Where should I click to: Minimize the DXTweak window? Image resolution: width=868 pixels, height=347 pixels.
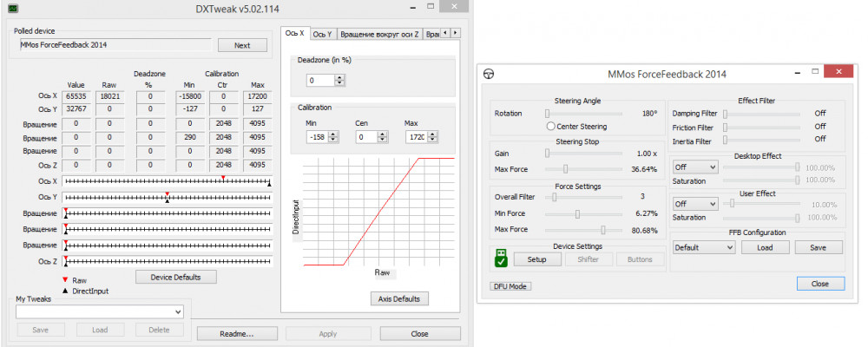point(413,8)
